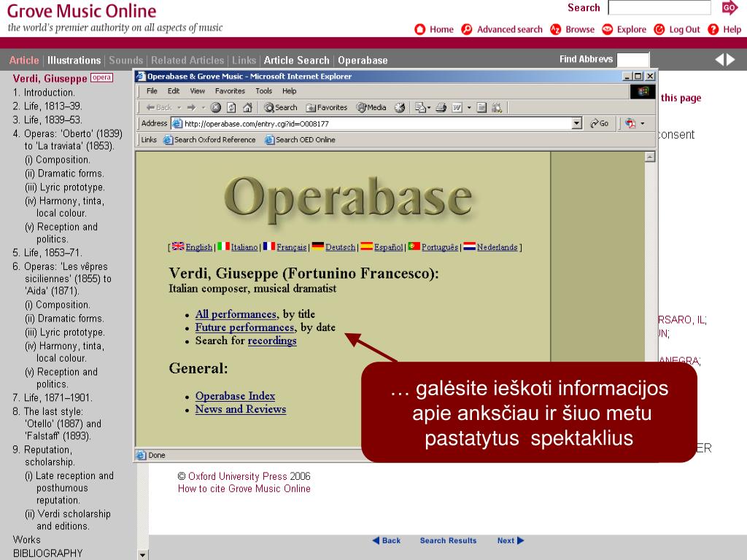747x560 pixels.
Task: Open the View menu in Internet Explorer
Action: pyautogui.click(x=197, y=91)
